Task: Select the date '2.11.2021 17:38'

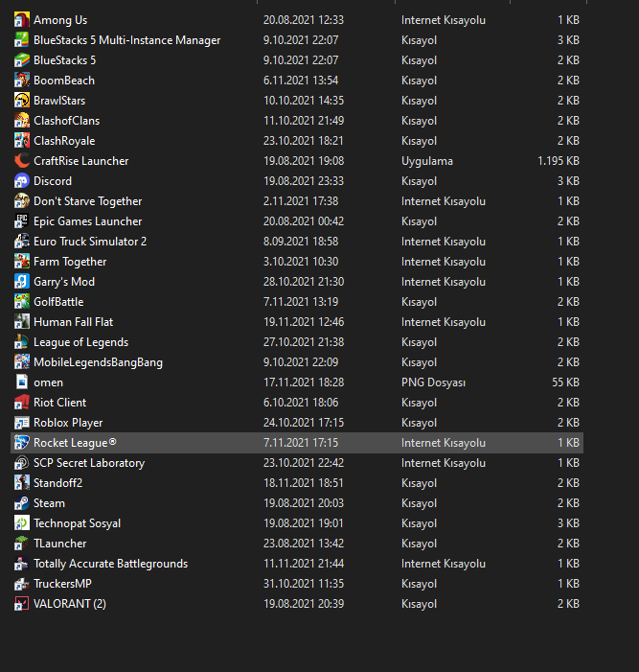Action: [301, 201]
